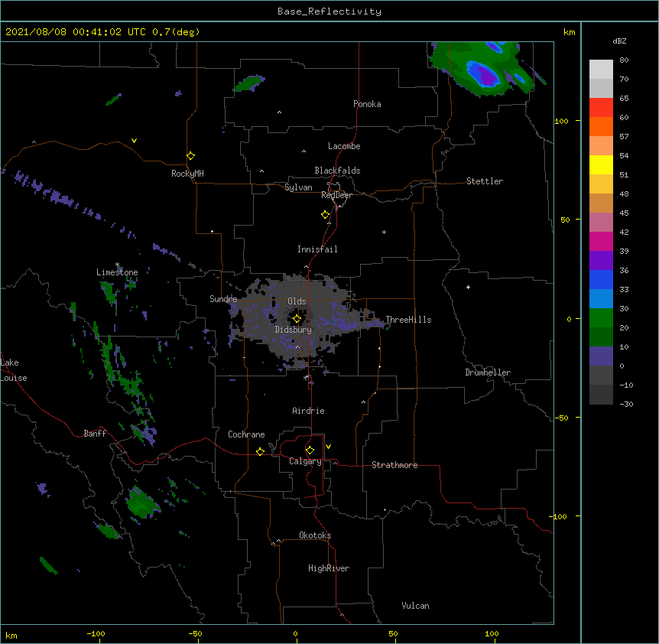
Task: Click the dBZ legend heading
Action: (619, 41)
